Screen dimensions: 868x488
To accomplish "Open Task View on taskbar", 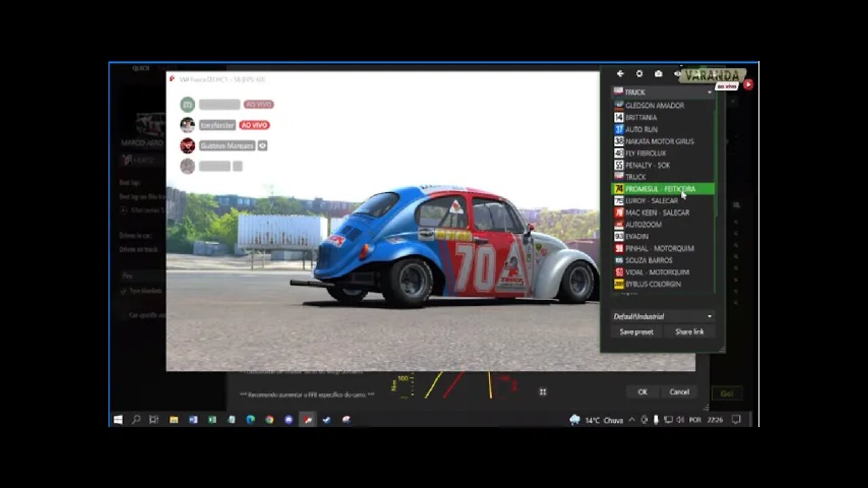I will 154,420.
